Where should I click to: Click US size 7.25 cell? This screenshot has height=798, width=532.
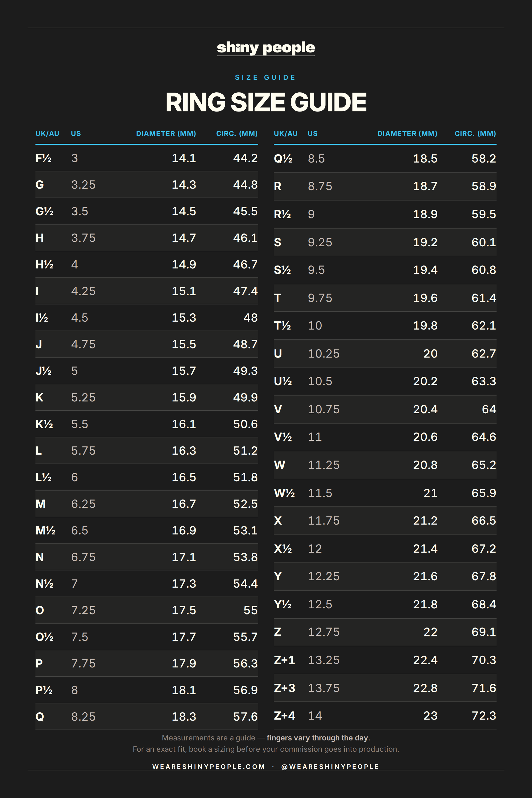click(x=83, y=610)
